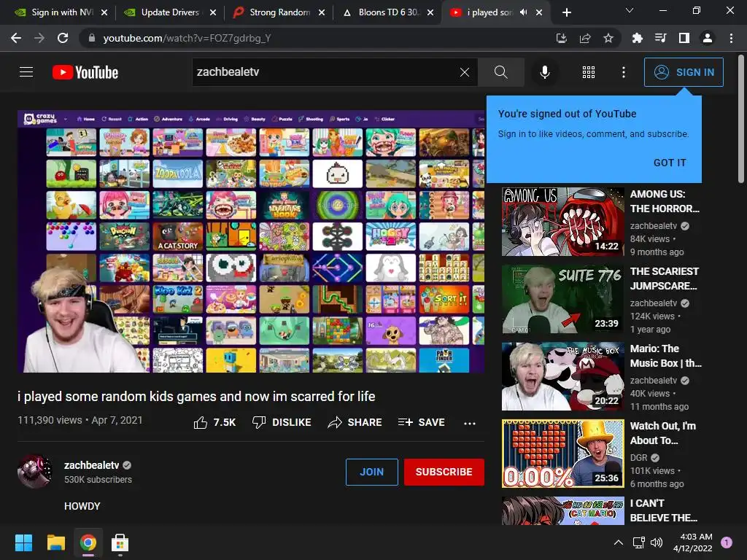Open Among Us The Horror thumbnail
This screenshot has width=747, height=560.
tap(562, 222)
